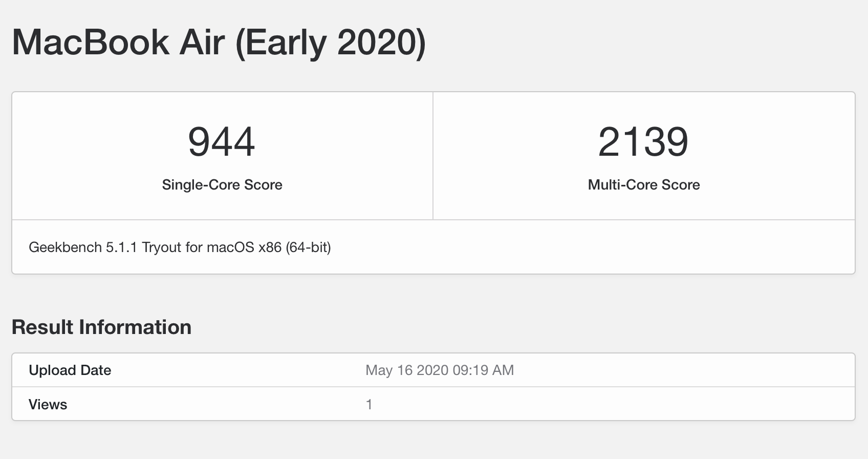Select the "Multi-Core Score" label
Image resolution: width=868 pixels, height=459 pixels.
[x=644, y=185]
